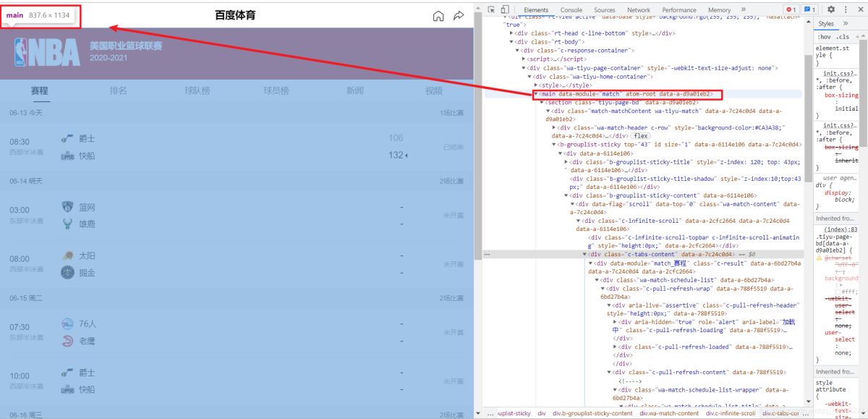
Task: Expand the script element node
Action: click(524, 59)
